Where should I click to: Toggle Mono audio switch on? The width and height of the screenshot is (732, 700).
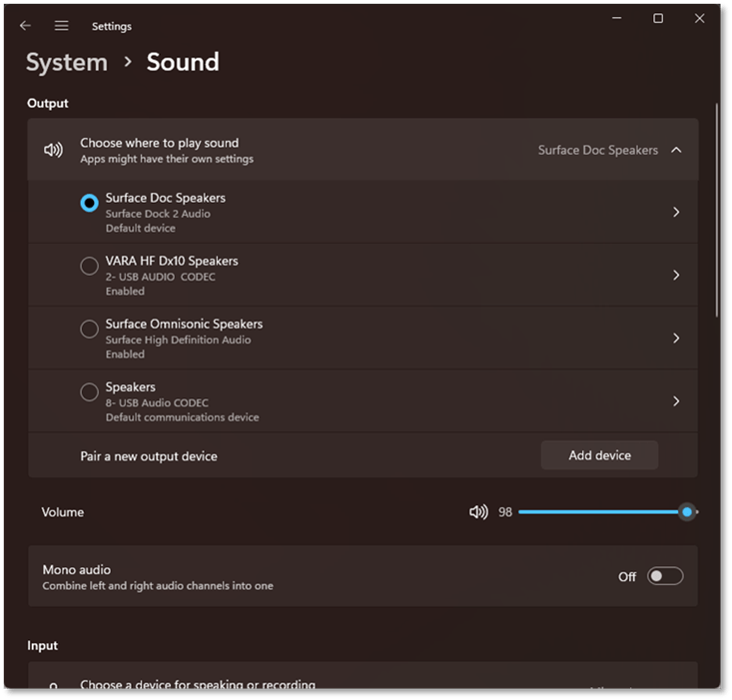tap(665, 576)
